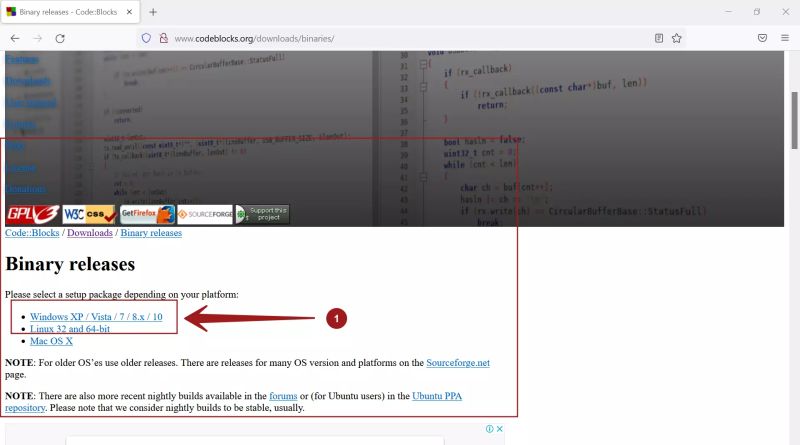Select the Binary releases - Code::Blocks tab
The width and height of the screenshot is (800, 445).
tap(69, 12)
